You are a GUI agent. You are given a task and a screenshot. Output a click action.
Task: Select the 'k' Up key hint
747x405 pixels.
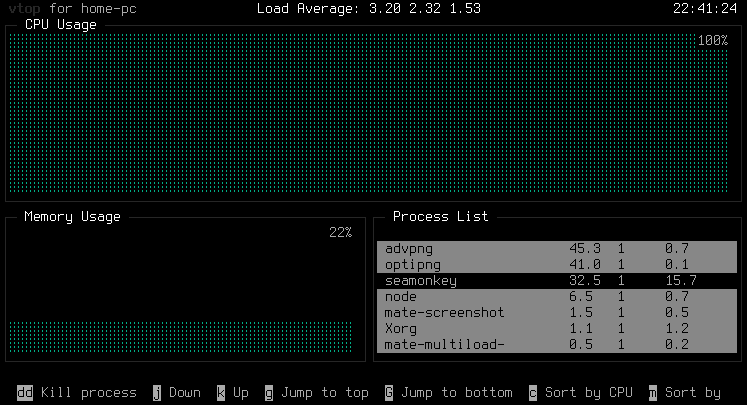(221, 393)
